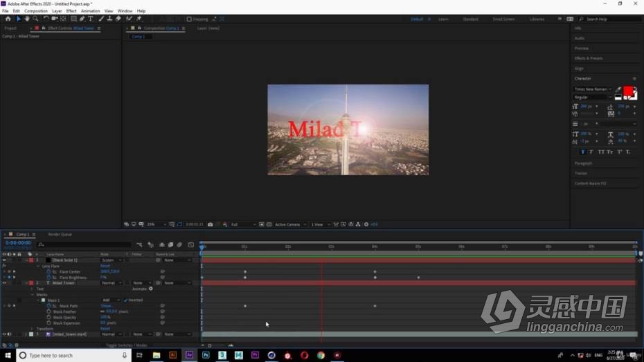Open Times New Roman font dropdown
Screen dimensions: 644x362
pos(593,89)
